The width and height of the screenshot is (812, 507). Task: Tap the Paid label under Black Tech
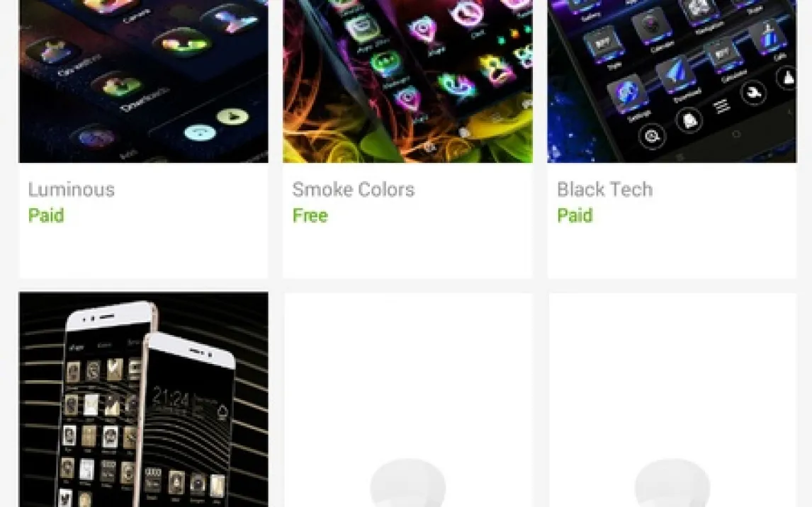pos(575,215)
